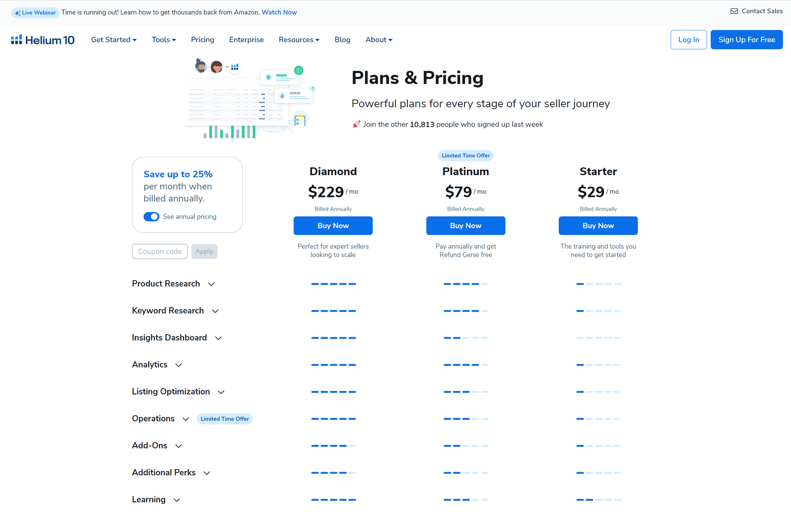Viewport: 791px width, 532px height.
Task: Click 'Perfect for expert sellers' description
Action: (333, 251)
